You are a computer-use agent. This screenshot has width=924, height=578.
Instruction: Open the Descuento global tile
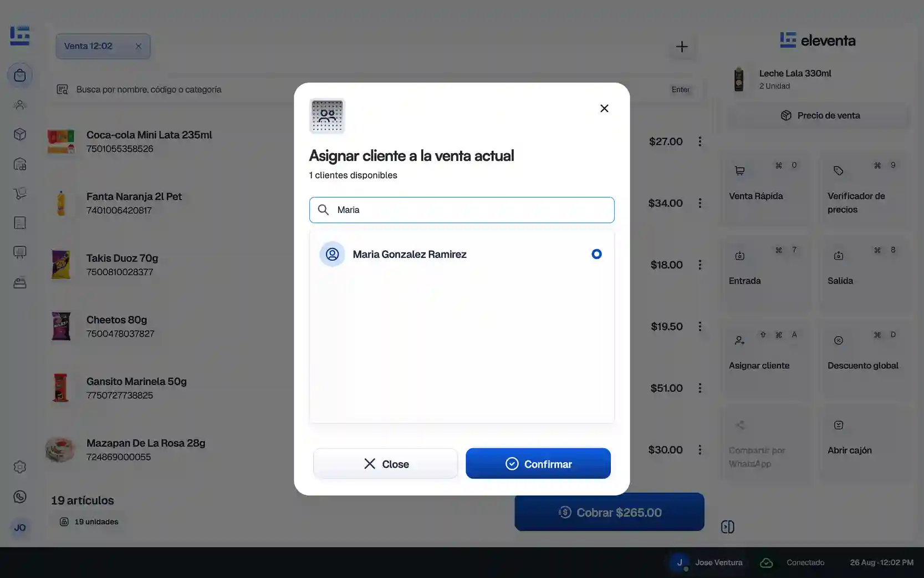[x=864, y=358]
